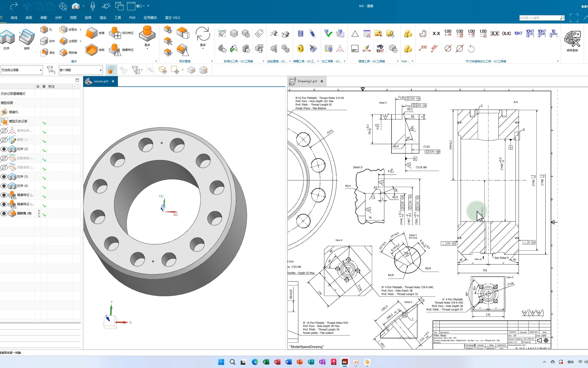Click the redo arrow in title bar

point(14,6)
